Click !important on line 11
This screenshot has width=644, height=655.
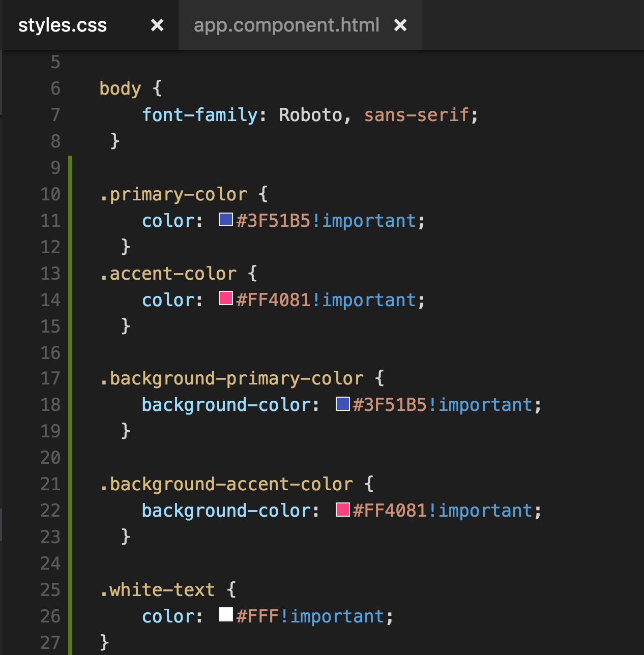click(364, 221)
